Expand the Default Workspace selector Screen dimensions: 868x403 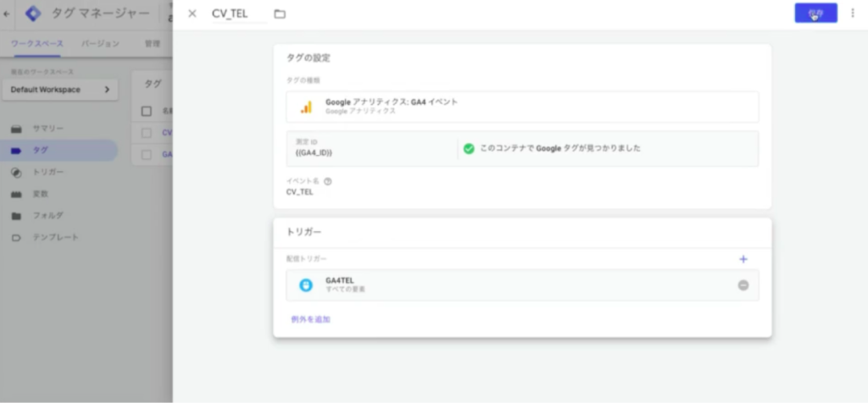pos(60,90)
